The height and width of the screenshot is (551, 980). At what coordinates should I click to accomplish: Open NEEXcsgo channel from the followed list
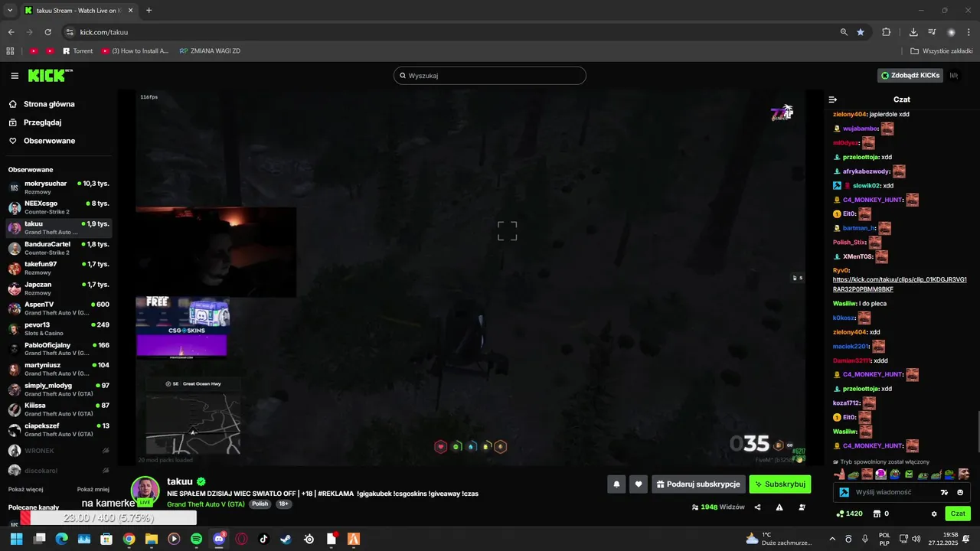coord(59,207)
